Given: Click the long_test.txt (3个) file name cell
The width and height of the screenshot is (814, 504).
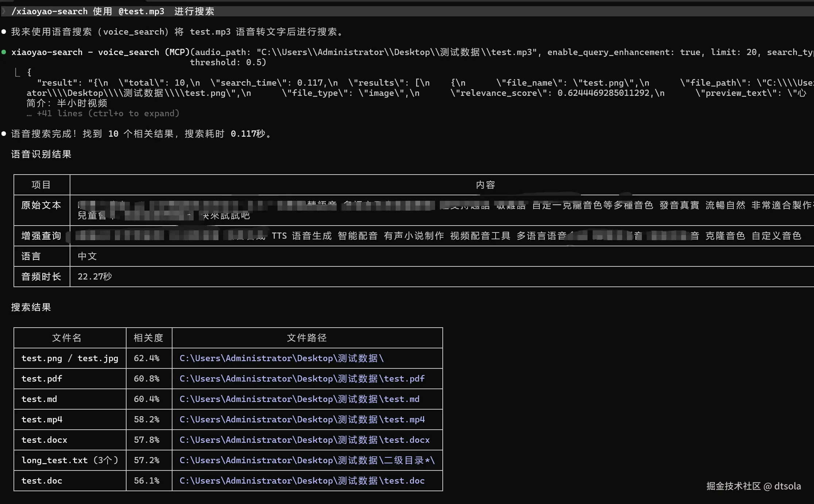Looking at the screenshot, I should click(70, 460).
